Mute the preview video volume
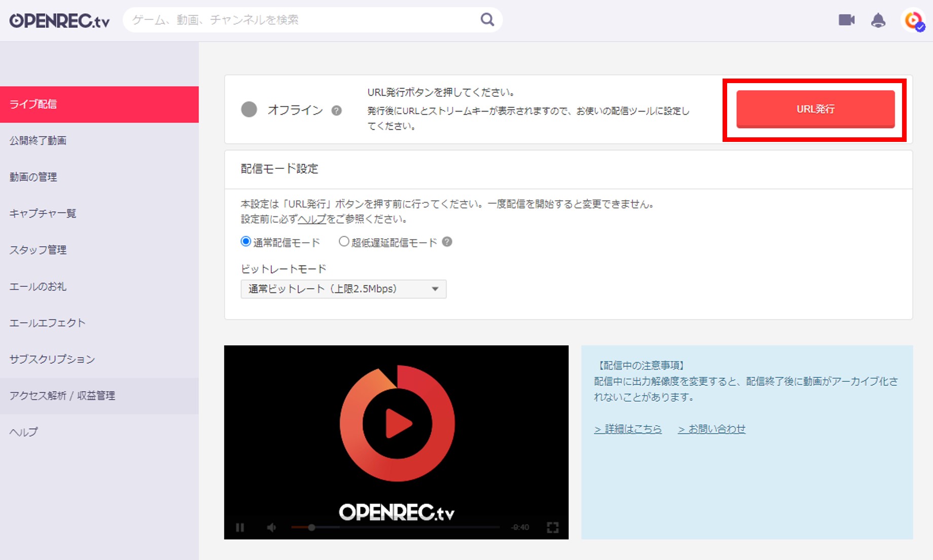933x560 pixels. click(272, 528)
